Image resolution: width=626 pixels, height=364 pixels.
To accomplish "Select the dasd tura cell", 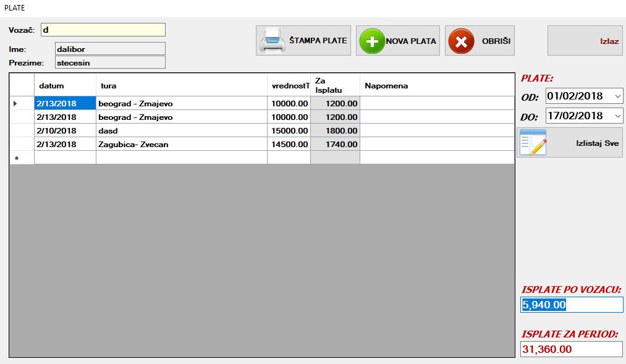I will click(181, 130).
